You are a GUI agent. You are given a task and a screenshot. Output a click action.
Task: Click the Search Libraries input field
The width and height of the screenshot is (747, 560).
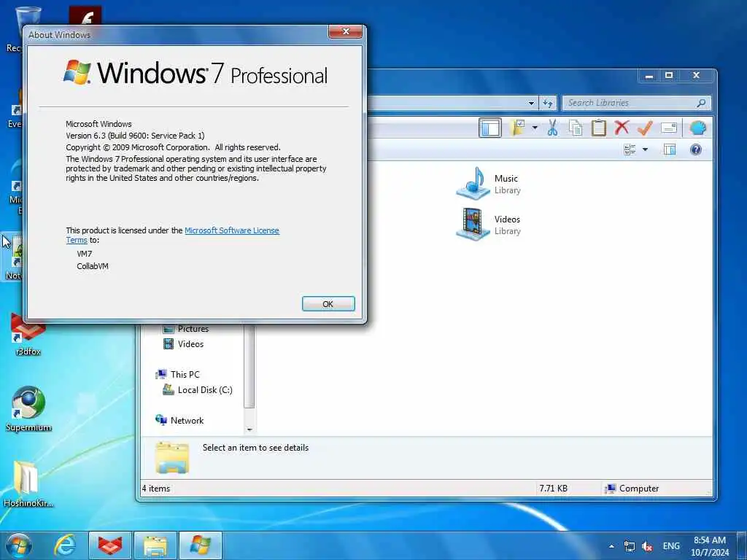coord(636,103)
